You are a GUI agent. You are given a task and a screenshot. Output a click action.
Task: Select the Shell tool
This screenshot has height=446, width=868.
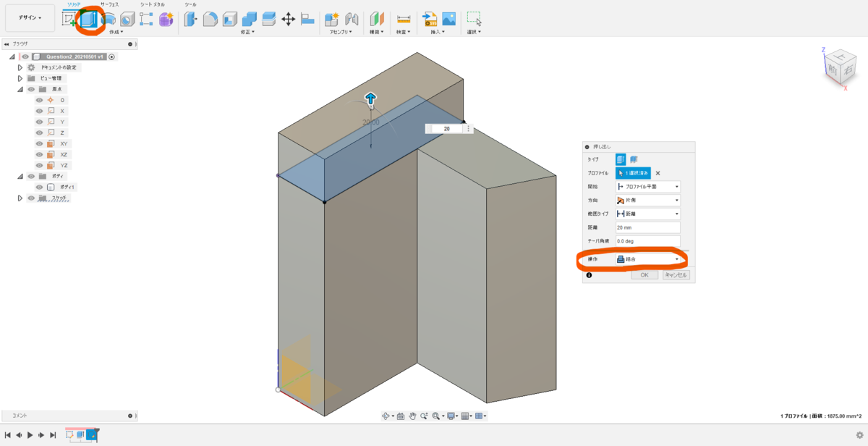tap(230, 20)
